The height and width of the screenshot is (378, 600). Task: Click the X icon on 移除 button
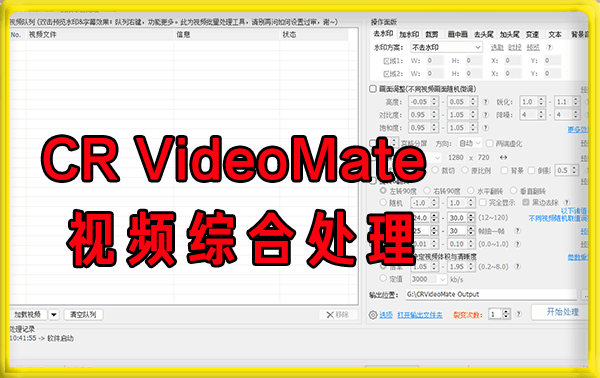pos(330,314)
